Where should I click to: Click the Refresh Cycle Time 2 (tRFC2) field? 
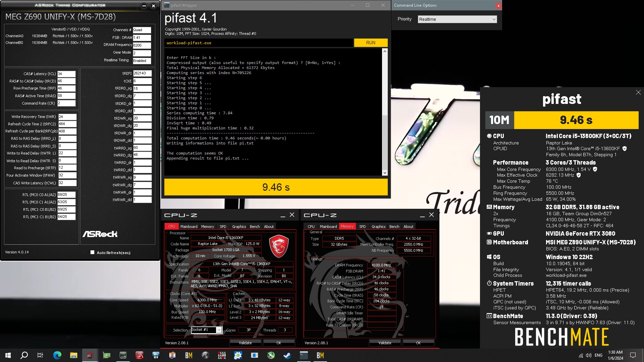[x=67, y=124]
